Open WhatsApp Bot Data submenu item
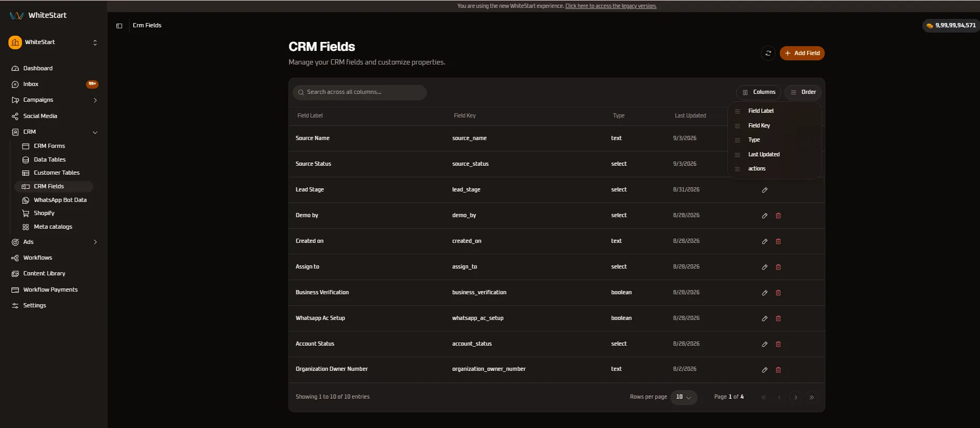This screenshot has width=980, height=428. click(x=60, y=200)
